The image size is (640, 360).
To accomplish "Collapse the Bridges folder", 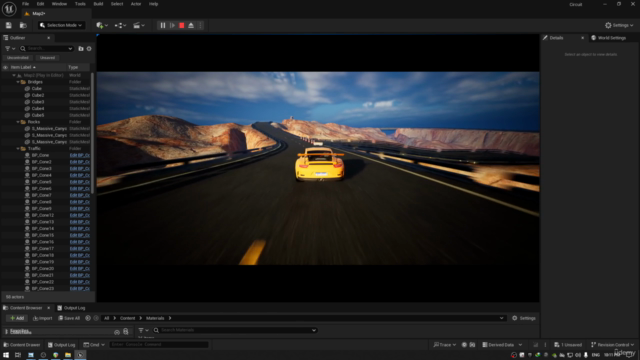I will click(18, 82).
